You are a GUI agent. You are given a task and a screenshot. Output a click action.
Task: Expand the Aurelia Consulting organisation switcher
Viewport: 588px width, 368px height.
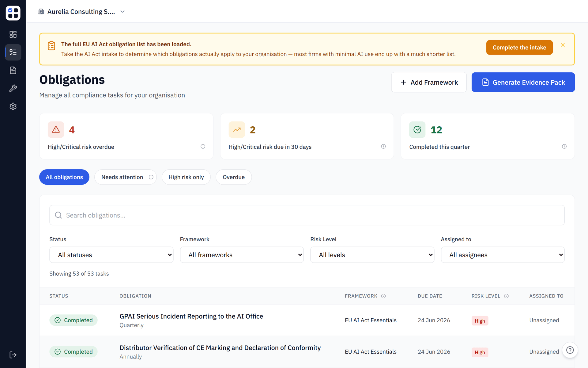pyautogui.click(x=81, y=12)
